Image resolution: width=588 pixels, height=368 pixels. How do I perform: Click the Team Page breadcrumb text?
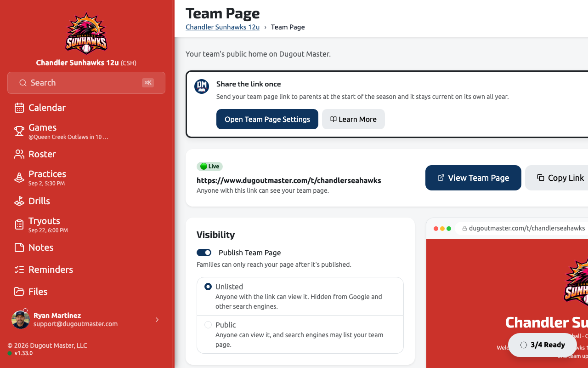pos(288,27)
